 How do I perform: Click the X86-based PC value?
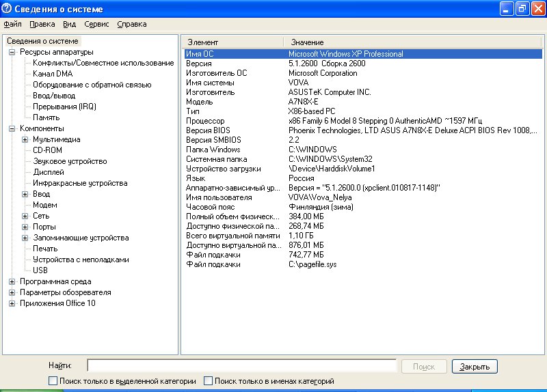tap(312, 111)
